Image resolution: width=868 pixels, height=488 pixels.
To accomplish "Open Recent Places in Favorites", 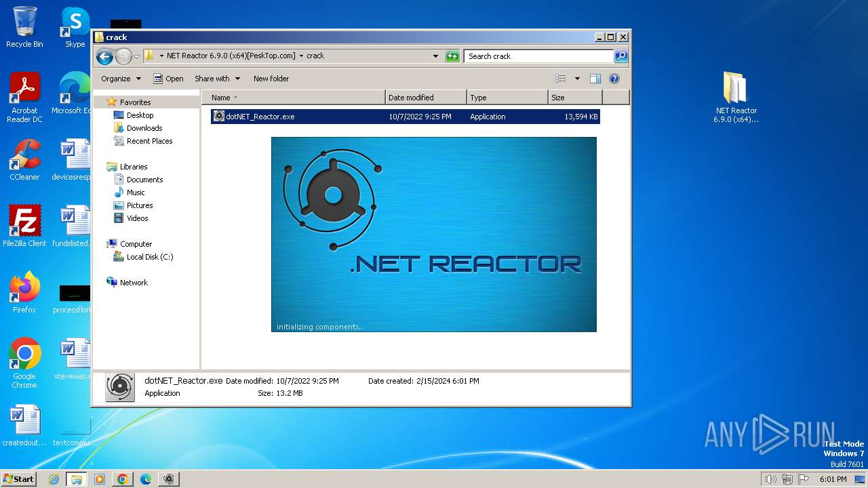I will pos(149,141).
